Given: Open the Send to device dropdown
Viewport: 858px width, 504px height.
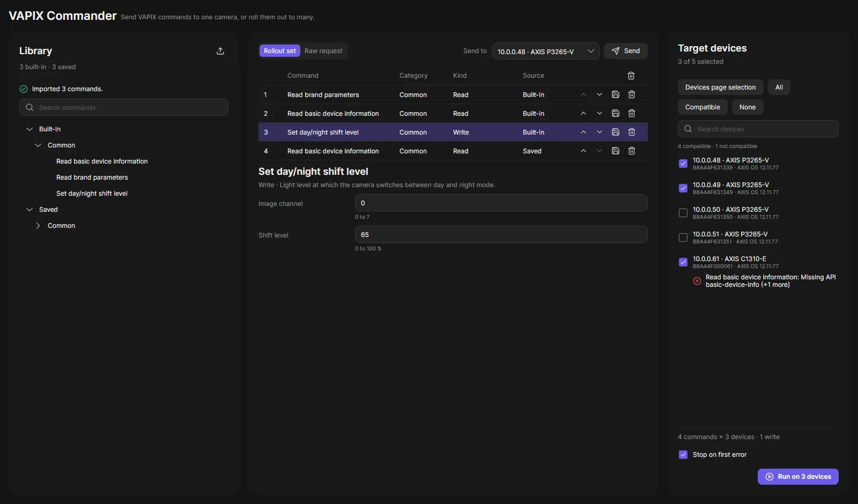Looking at the screenshot, I should coord(545,51).
